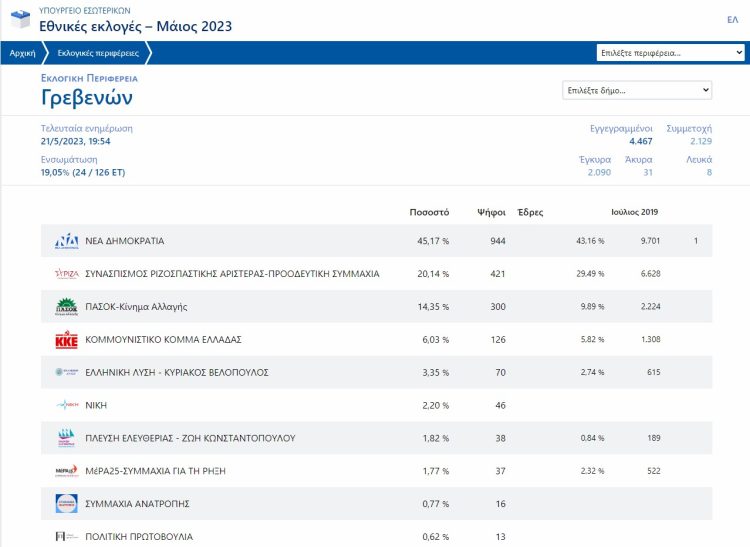Select ΚΟΜΜΟΥΝΙΣΤΙΚΟ ΚΟΜΜΑ ΕΛΛΑΔΑΣ name
750x547 pixels.
[x=163, y=339]
